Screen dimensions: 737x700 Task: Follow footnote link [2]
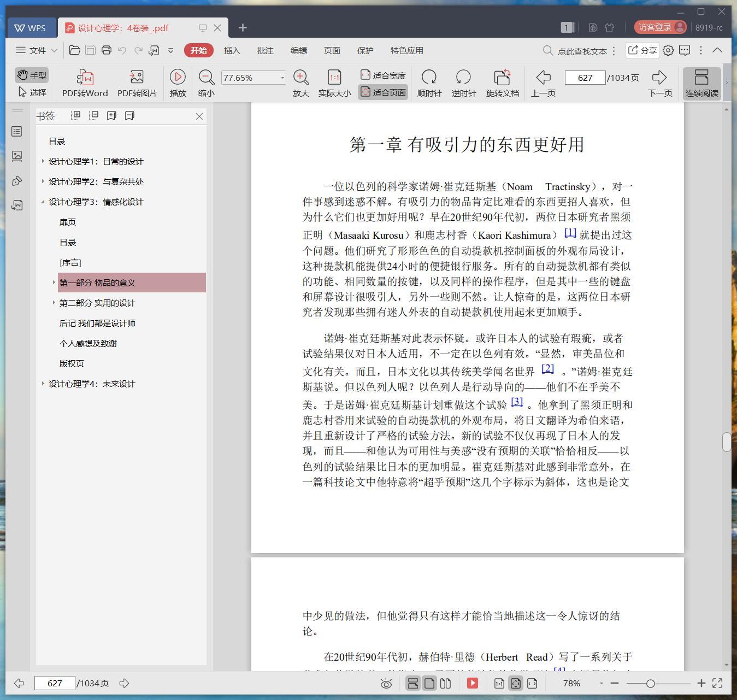(x=547, y=368)
